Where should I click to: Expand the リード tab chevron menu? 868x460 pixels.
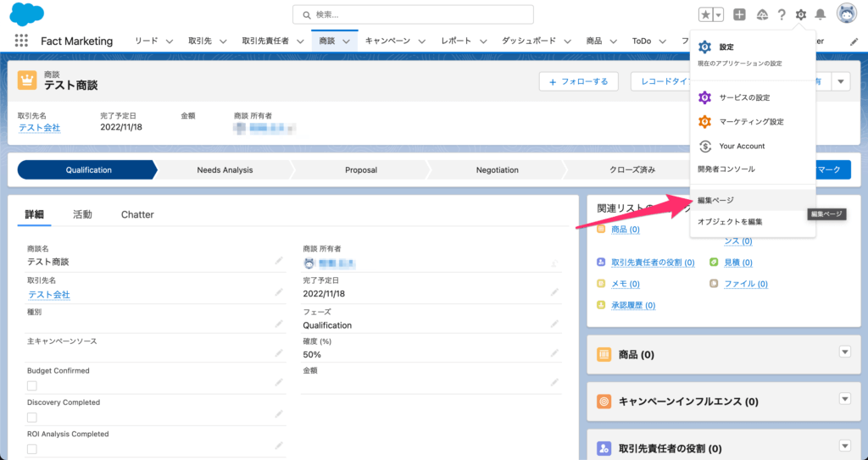click(x=170, y=41)
